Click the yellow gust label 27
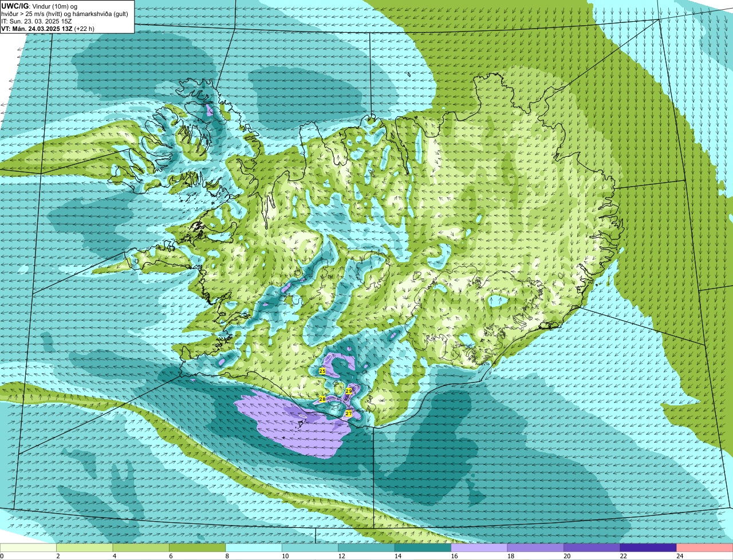Image resolution: width=733 pixels, height=560 pixels. point(349,413)
